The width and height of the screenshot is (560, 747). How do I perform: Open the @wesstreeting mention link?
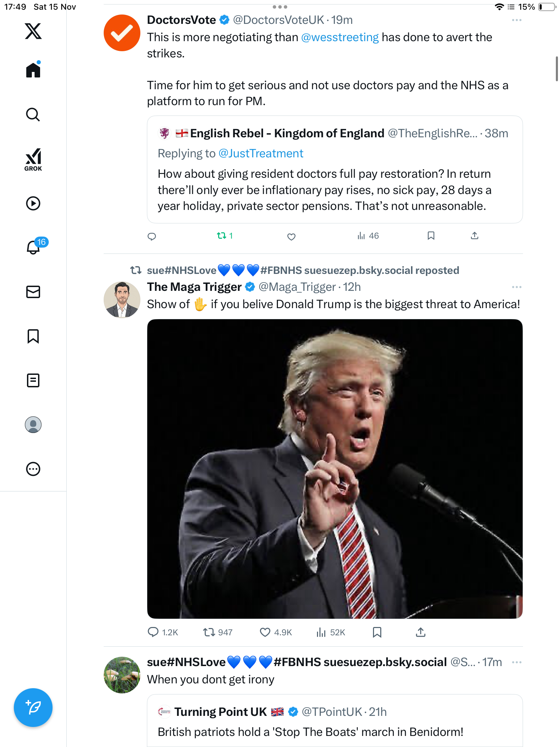click(x=340, y=37)
